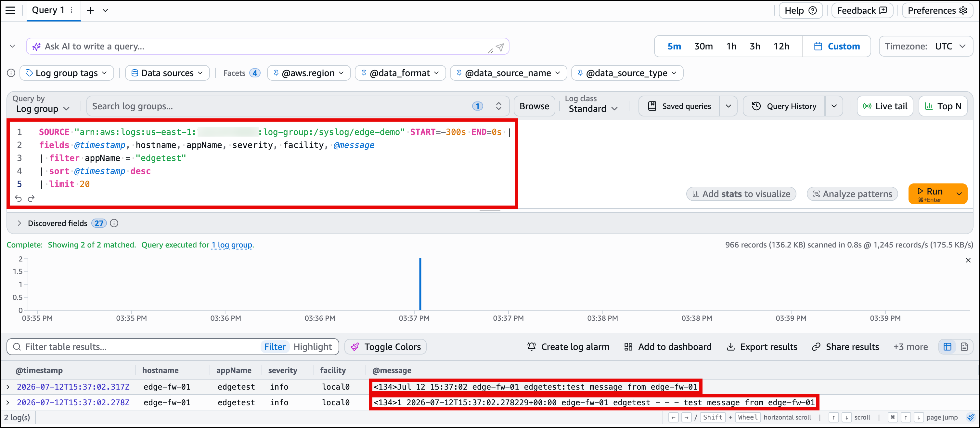
Task: Select the 1h time range
Action: (x=731, y=47)
